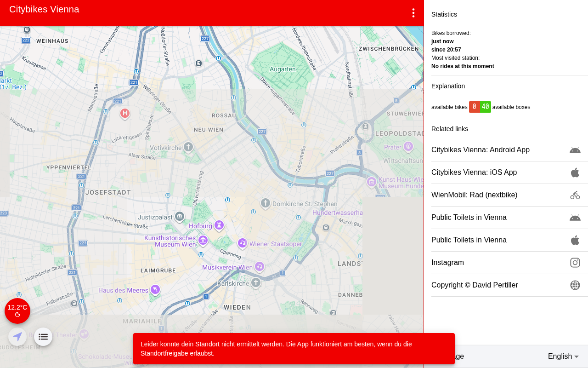Click the Haus des Meeres marker
588x368 pixels.
[155, 289]
